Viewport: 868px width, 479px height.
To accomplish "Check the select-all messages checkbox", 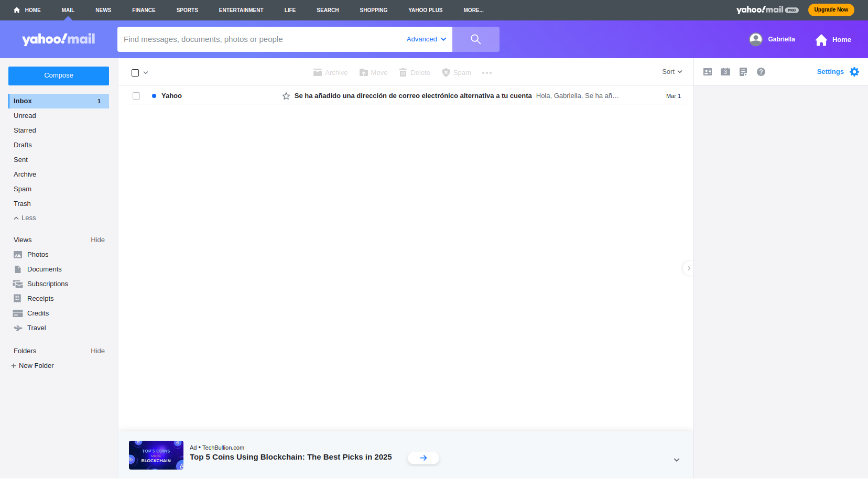I will pos(135,73).
